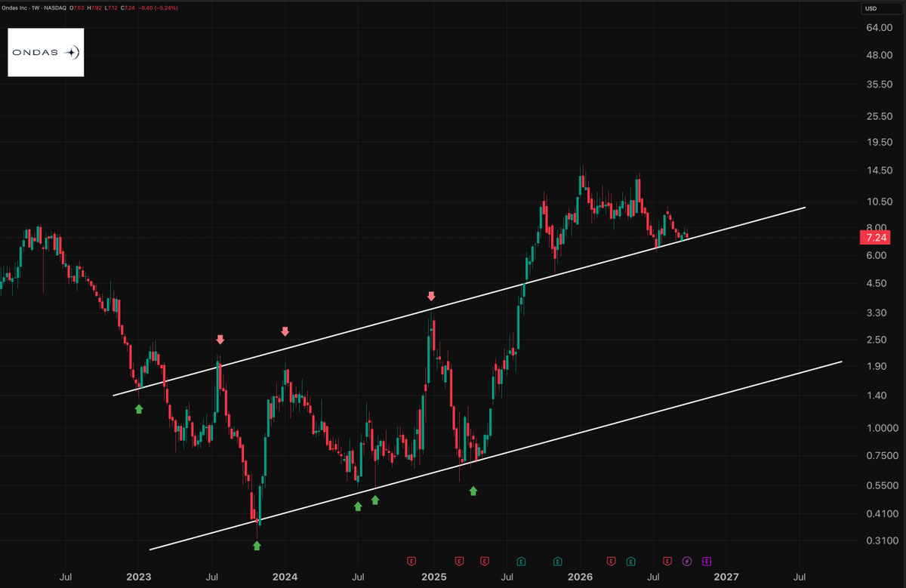Click the 35.50 price axis label

coord(879,85)
